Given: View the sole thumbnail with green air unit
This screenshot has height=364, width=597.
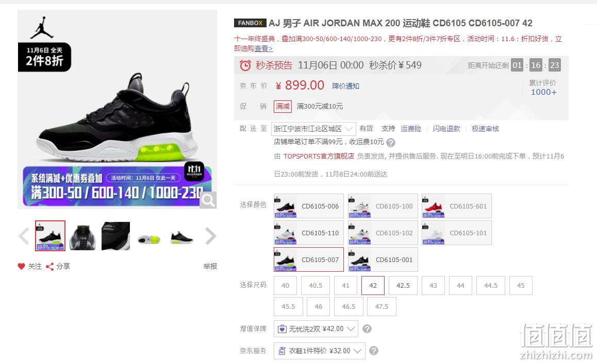Looking at the screenshot, I should [x=149, y=236].
